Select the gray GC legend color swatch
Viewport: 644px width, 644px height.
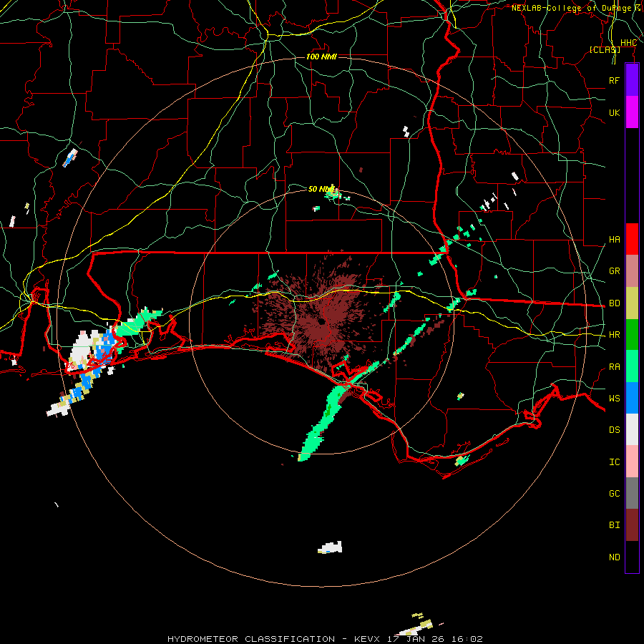[x=632, y=493]
